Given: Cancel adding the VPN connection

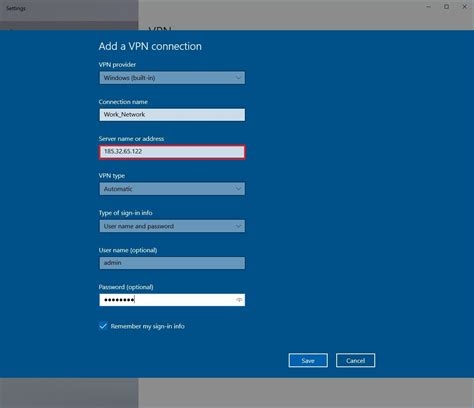Looking at the screenshot, I should (x=355, y=360).
